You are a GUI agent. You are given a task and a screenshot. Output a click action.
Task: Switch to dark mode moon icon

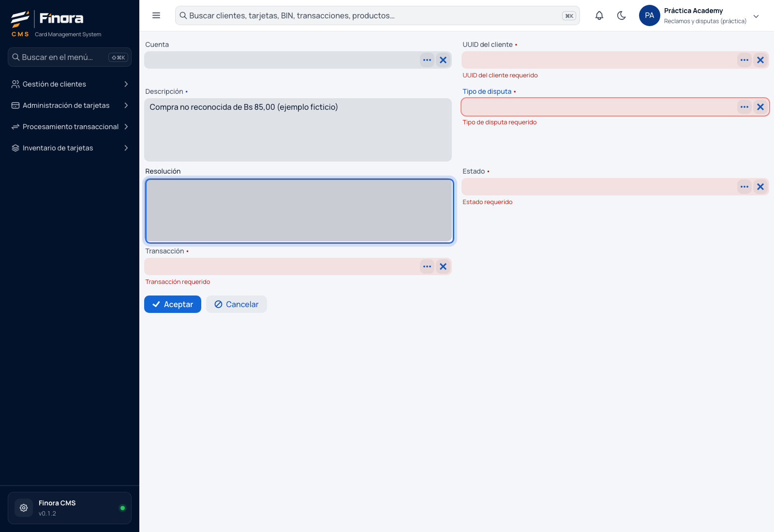click(622, 15)
